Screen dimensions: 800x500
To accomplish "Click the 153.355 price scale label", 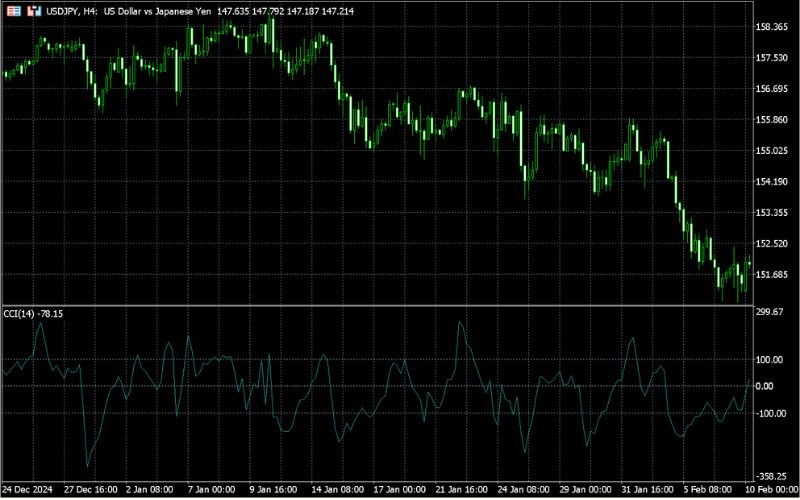I will (773, 213).
